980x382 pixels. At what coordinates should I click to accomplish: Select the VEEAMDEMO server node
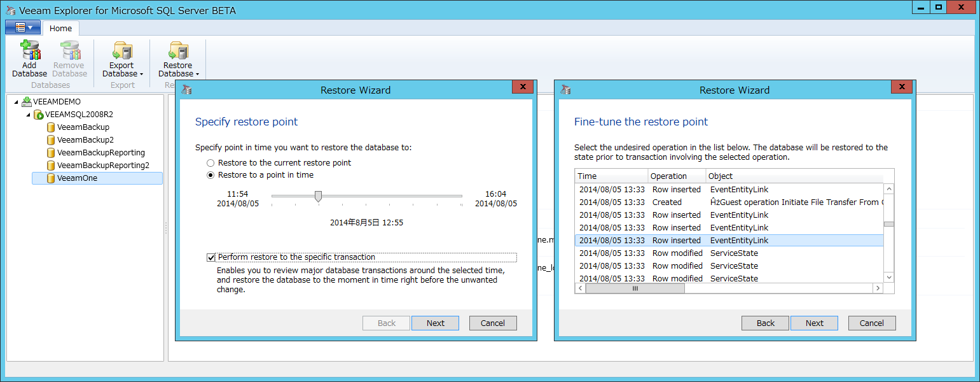coord(57,102)
